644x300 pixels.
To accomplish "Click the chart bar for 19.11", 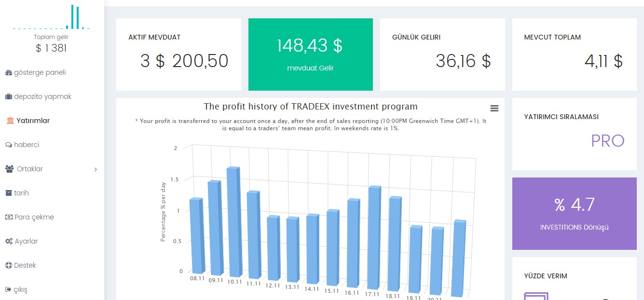I will (x=416, y=259).
